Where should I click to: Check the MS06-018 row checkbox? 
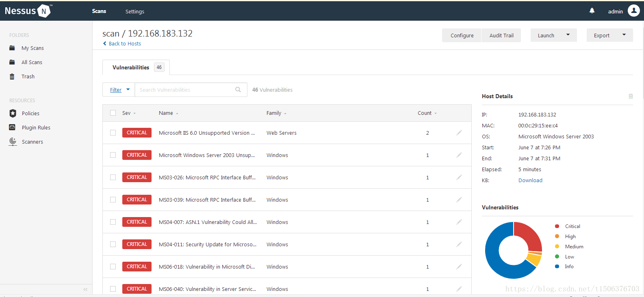tap(113, 267)
